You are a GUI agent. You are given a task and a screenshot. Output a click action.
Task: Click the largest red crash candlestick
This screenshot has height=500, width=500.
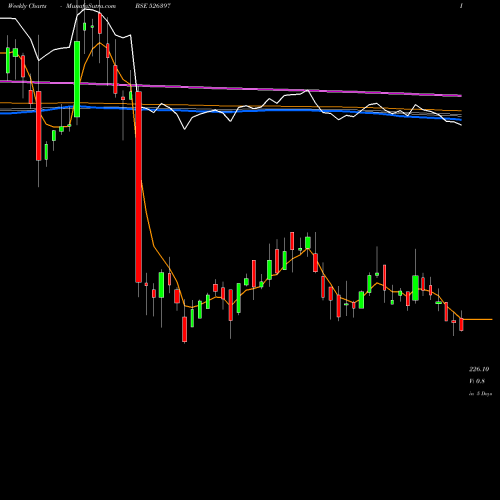[138, 187]
